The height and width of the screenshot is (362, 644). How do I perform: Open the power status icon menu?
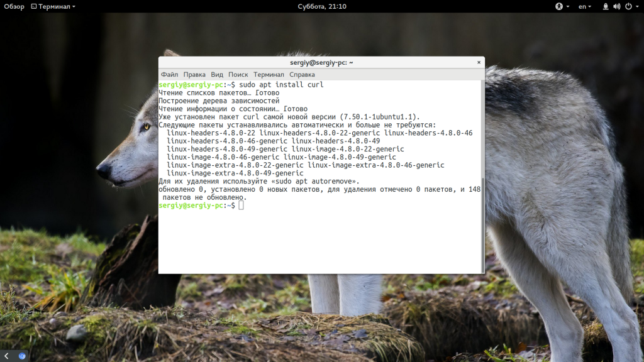(x=629, y=6)
